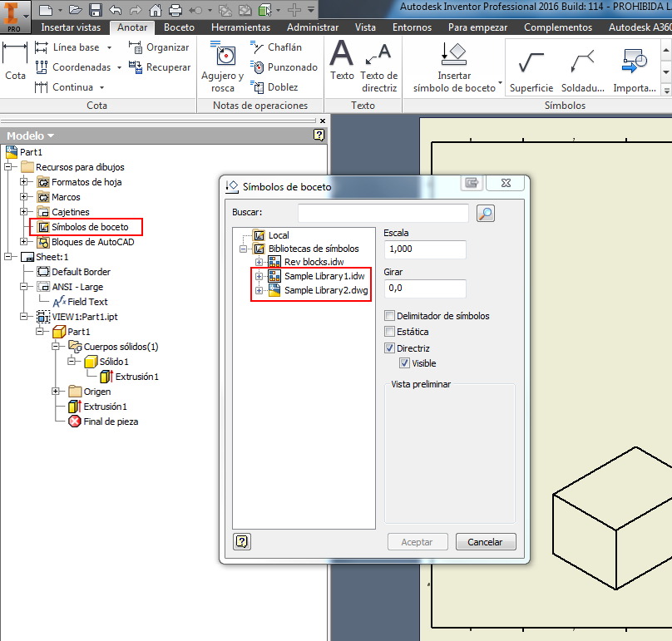Enable the Estática checkbox
672x641 pixels.
(389, 332)
